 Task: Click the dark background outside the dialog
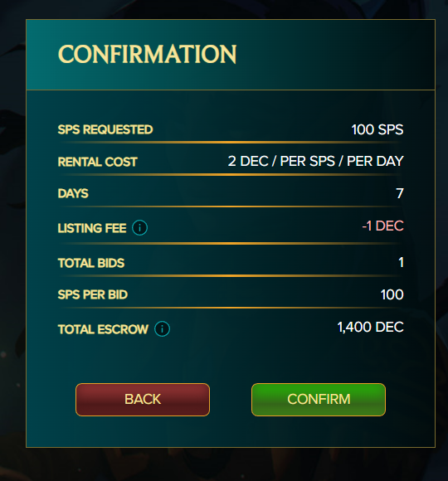(12, 245)
